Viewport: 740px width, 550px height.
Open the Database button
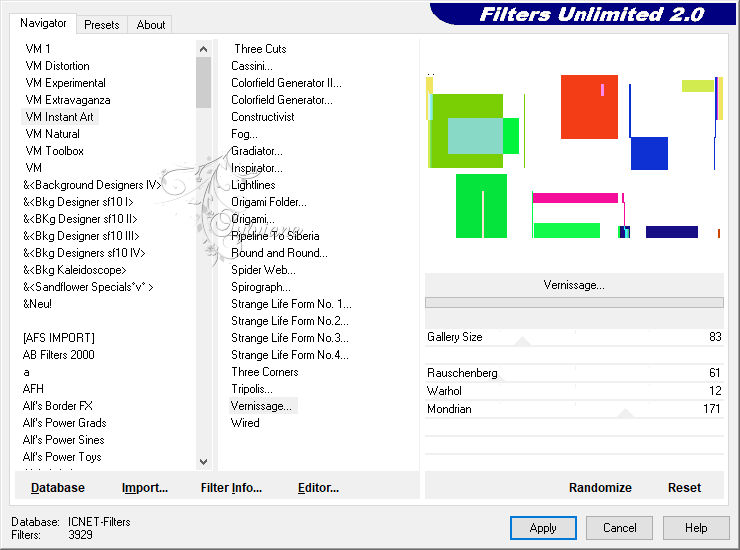58,488
